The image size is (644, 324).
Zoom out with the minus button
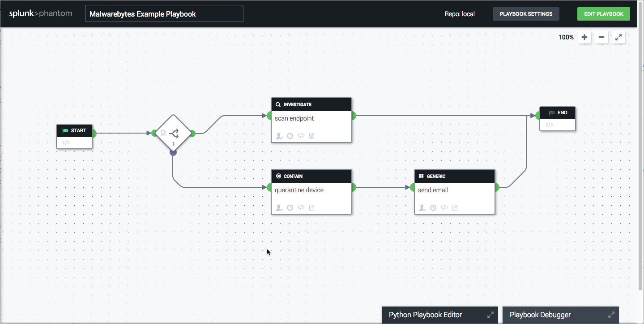point(601,37)
